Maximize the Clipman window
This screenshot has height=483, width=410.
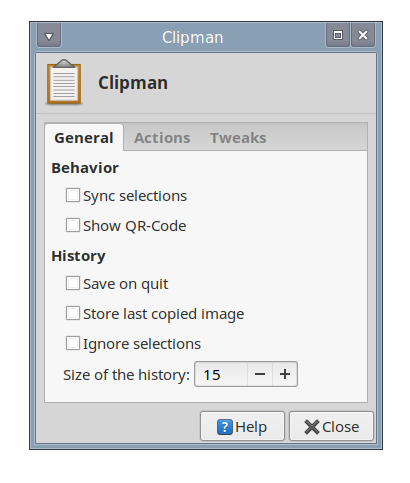[338, 35]
